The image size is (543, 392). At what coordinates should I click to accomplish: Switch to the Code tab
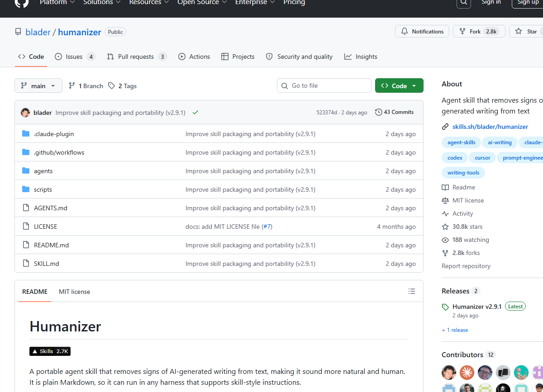[31, 57]
